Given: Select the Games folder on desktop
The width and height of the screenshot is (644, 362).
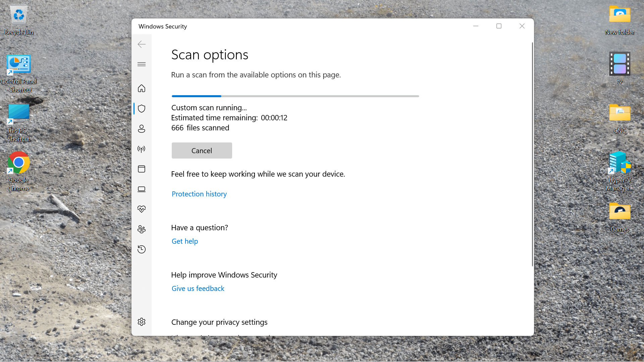Looking at the screenshot, I should point(620,217).
